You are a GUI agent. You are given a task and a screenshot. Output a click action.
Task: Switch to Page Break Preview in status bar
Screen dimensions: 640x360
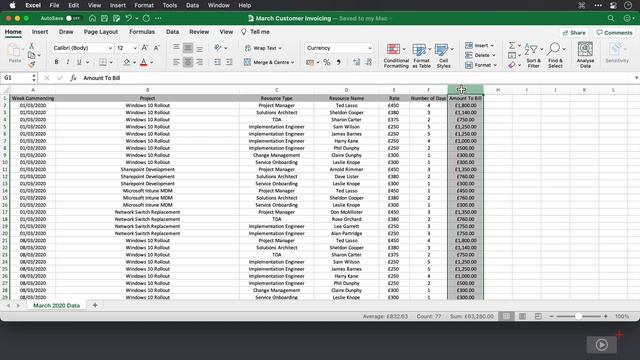tap(538, 316)
